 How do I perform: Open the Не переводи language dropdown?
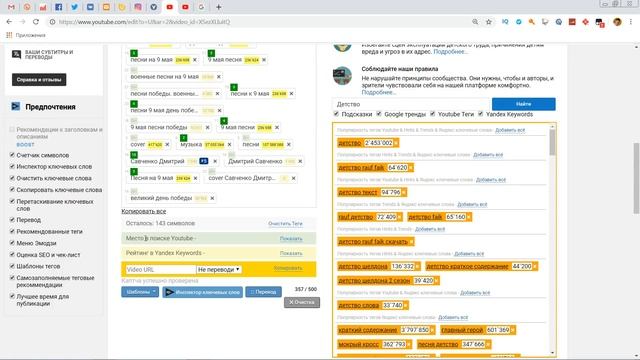[219, 269]
